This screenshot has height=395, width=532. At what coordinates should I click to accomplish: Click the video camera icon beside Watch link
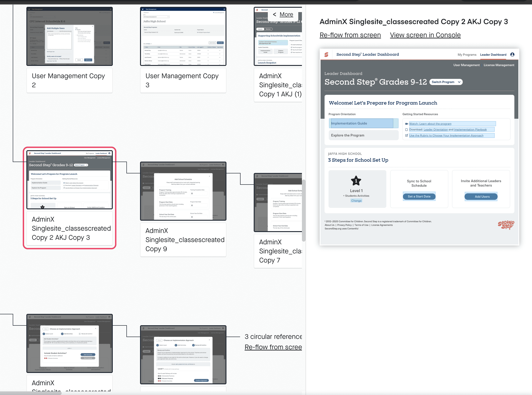pos(407,124)
